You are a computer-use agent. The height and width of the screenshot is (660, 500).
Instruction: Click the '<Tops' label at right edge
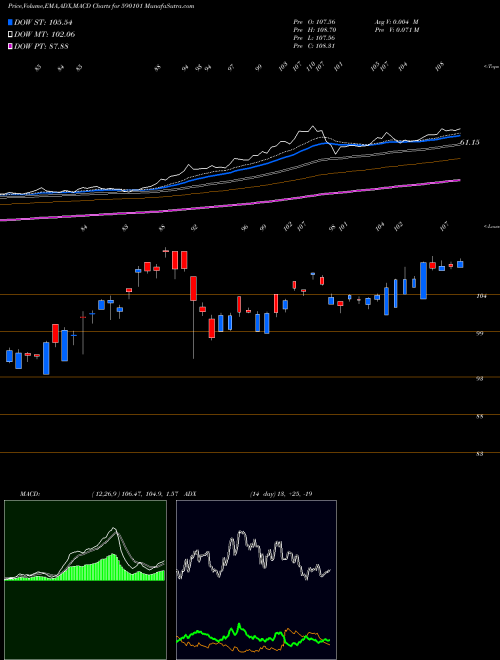491,67
